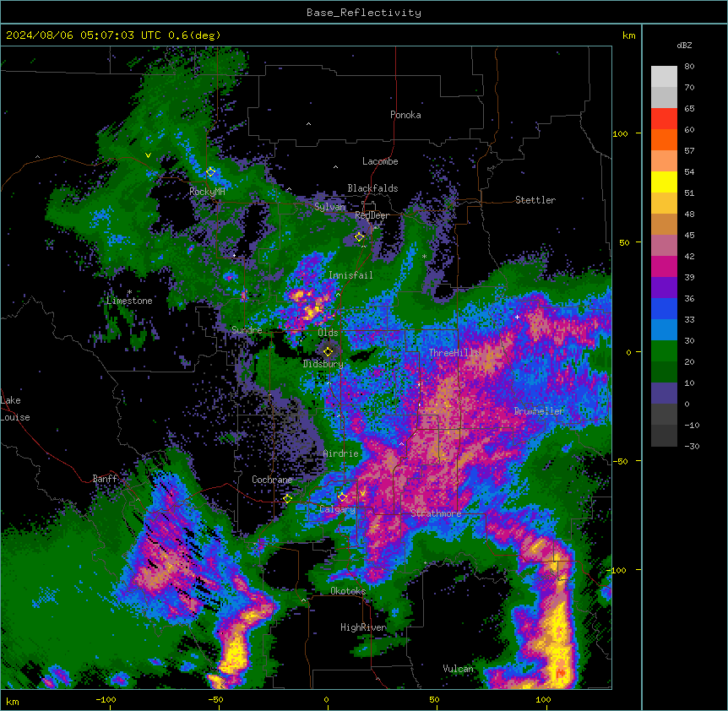
Task: Select the white-grey 80-70 dBZ legend color
Action: (x=664, y=77)
